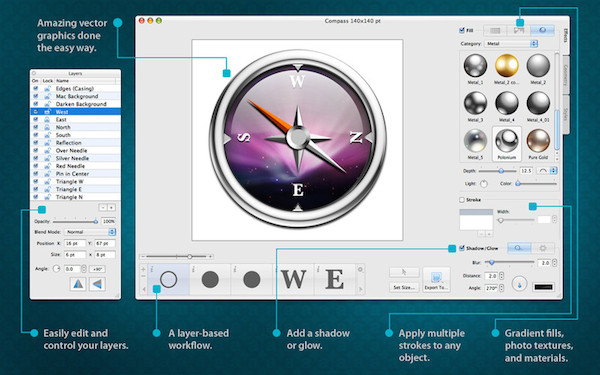Click the Light direction dial
Screen dimensions: 600x375
(484, 184)
